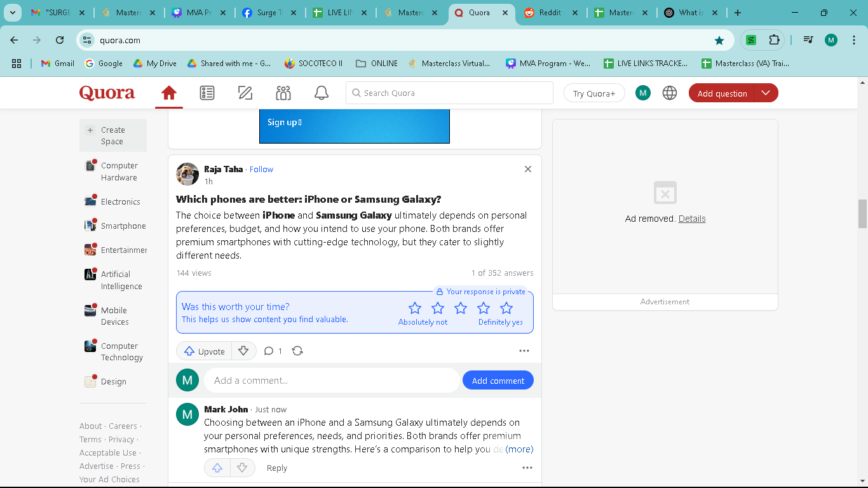The image size is (868, 488).
Task: Switch to the LIVE LINKS browser tab
Action: pos(340,13)
